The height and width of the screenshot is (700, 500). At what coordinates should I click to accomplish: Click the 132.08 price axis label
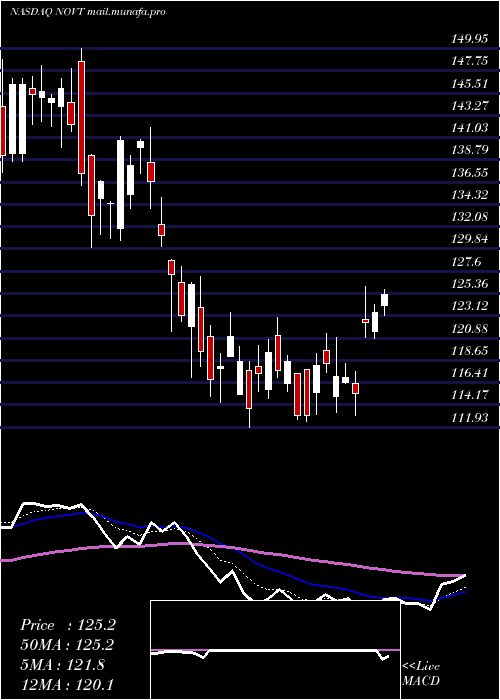470,217
